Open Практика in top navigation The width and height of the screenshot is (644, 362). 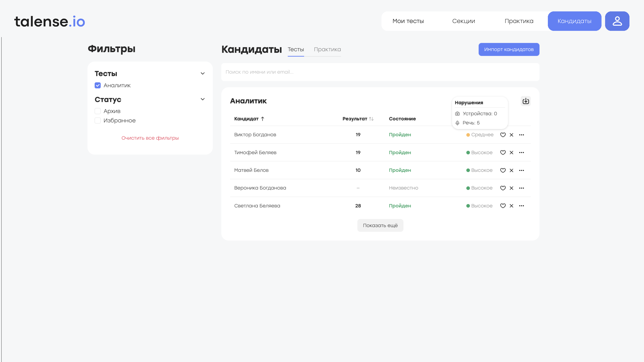(x=519, y=21)
